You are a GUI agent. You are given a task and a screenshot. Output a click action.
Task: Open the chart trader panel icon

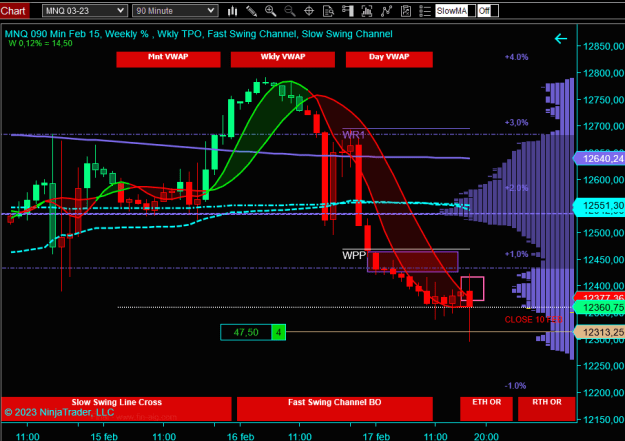point(348,11)
